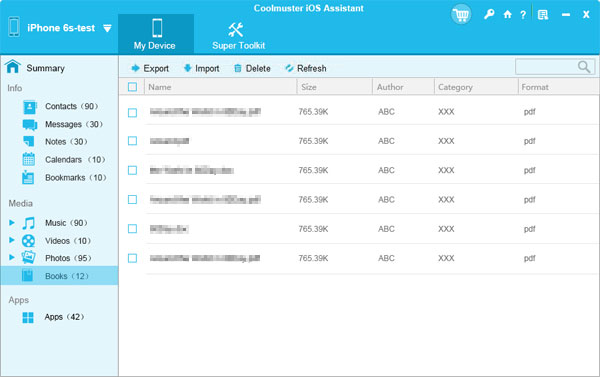Viewport: 600px width, 377px height.
Task: Expand the Photos tree arrow
Action: point(12,257)
